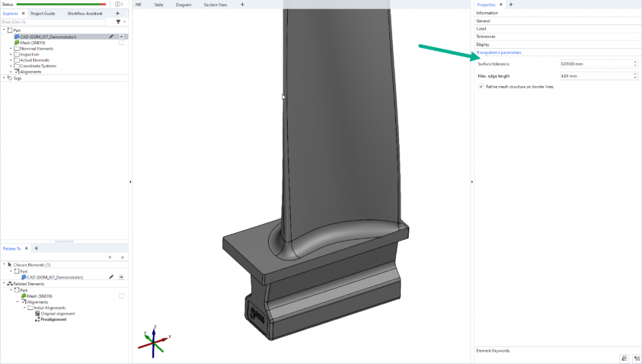Open the Display properties section
Image resolution: width=642 pixels, height=364 pixels.
(x=483, y=44)
